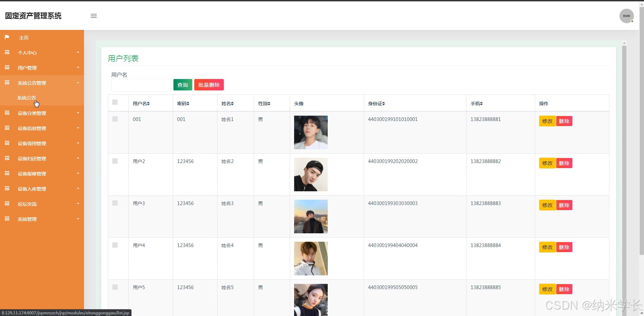Check the box for 用户3
This screenshot has height=316, width=644.
pyautogui.click(x=115, y=203)
